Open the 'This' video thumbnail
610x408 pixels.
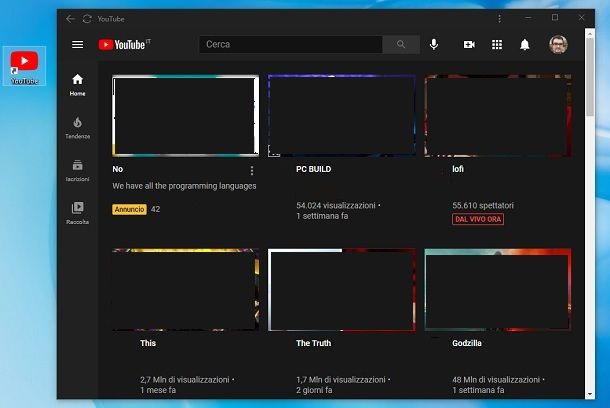point(186,290)
